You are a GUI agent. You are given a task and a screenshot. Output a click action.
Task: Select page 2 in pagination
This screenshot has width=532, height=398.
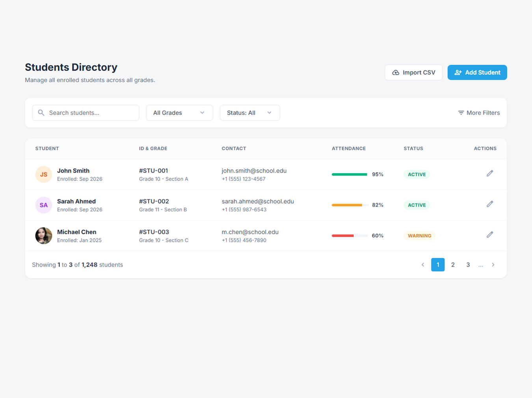(x=453, y=265)
